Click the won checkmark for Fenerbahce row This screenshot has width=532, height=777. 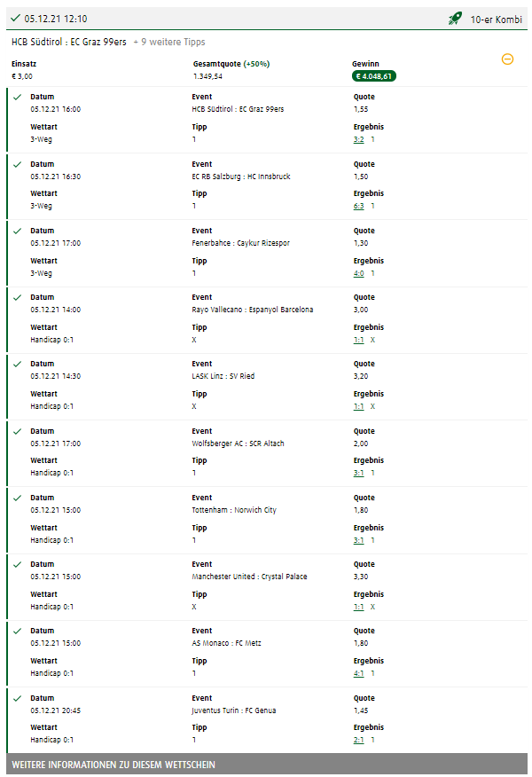(x=18, y=231)
